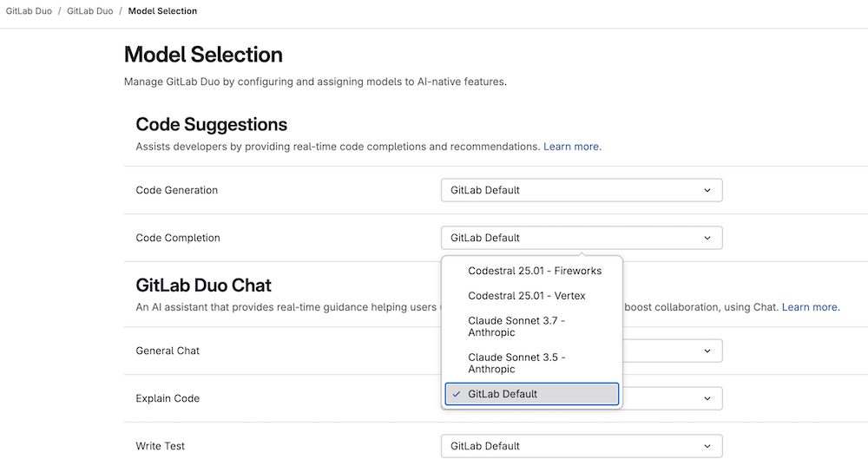The width and height of the screenshot is (868, 466).
Task: Click the General Chat dropdown chevron
Action: coord(707,351)
